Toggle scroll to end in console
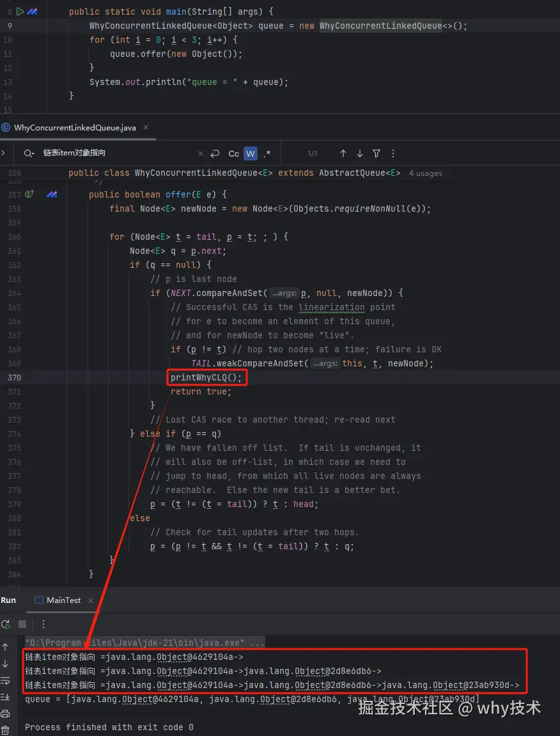Image resolution: width=560 pixels, height=736 pixels. 5,696
